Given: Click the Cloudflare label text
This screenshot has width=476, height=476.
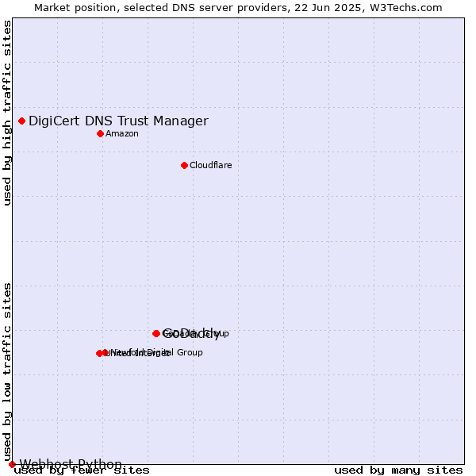Looking at the screenshot, I should point(211,166).
